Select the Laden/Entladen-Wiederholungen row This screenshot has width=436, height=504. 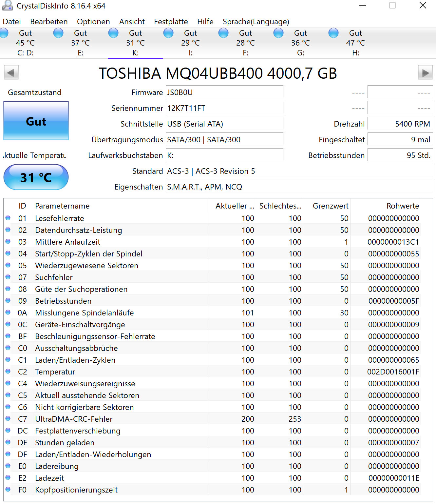pyautogui.click(x=212, y=454)
